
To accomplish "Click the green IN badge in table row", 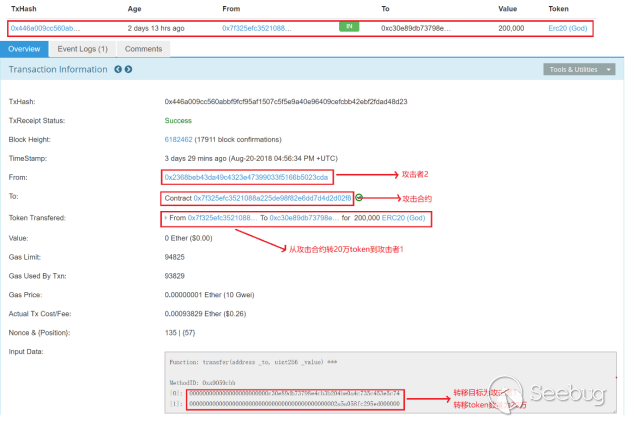I will 349,27.
